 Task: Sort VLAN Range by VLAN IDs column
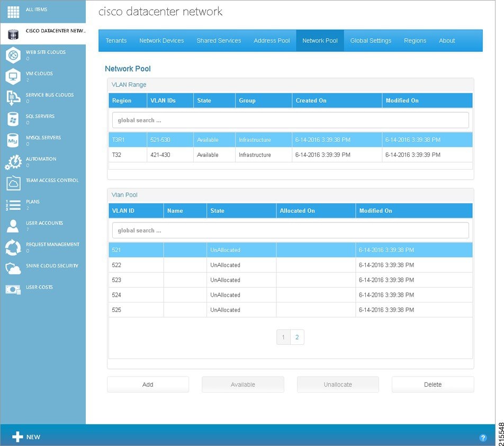(x=170, y=101)
